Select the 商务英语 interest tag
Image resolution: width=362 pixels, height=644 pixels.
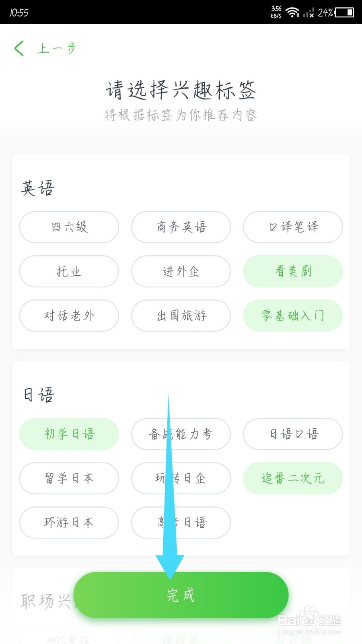(x=181, y=227)
